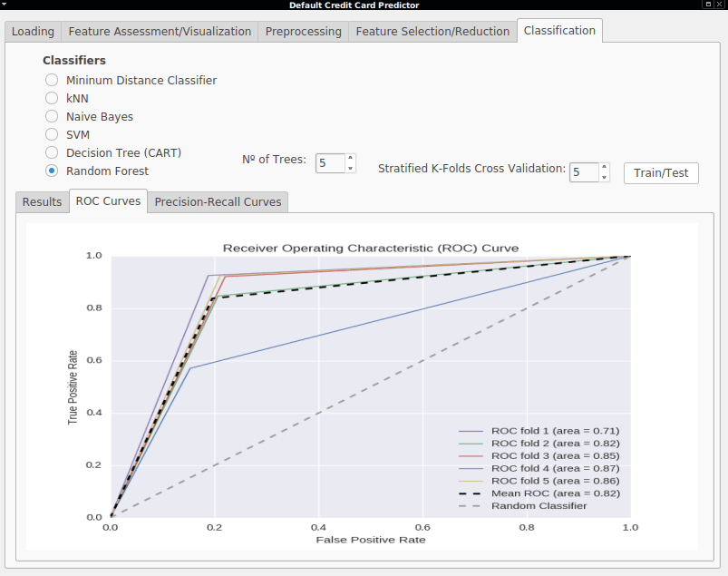The image size is (728, 576).
Task: Select Decision Tree (CART) option
Action: pos(52,152)
